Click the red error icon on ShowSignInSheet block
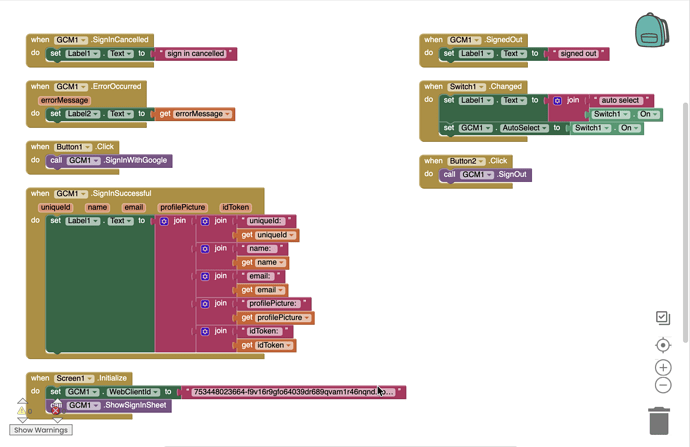This screenshot has height=447, width=690. pos(55,410)
